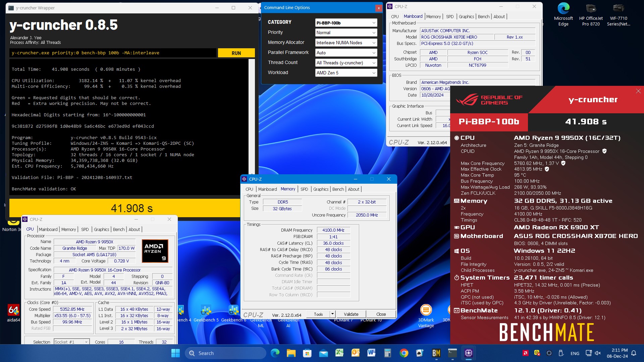Image resolution: width=644 pixels, height=362 pixels.
Task: Open Outlook from the taskbar
Action: [356, 353]
